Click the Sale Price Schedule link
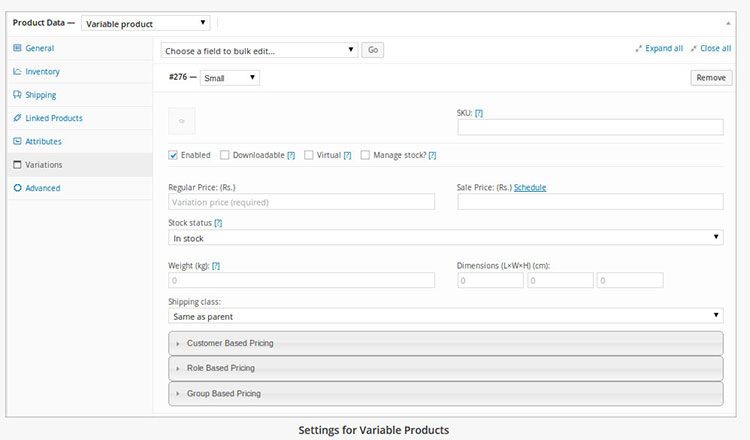Screen dimensions: 750x440 point(530,187)
